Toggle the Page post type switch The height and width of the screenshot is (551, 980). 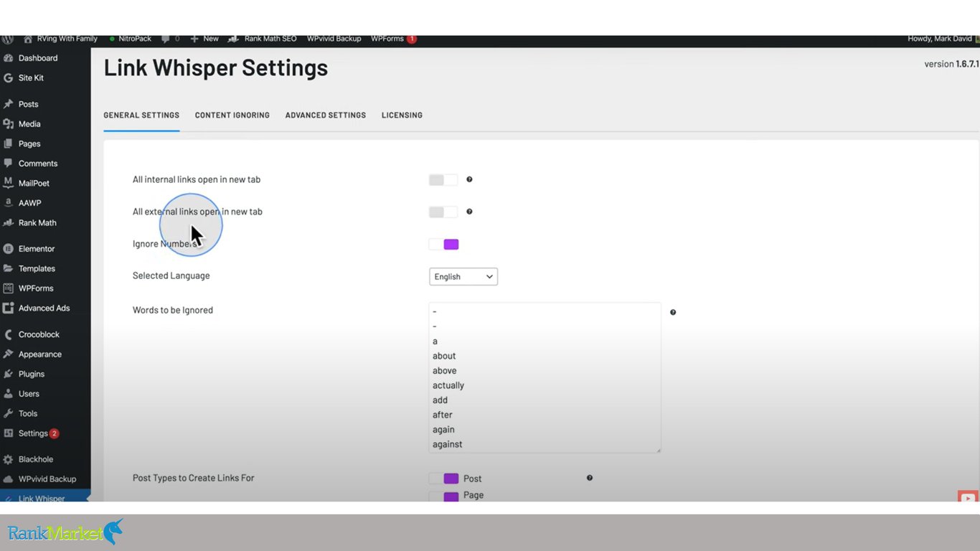[443, 496]
